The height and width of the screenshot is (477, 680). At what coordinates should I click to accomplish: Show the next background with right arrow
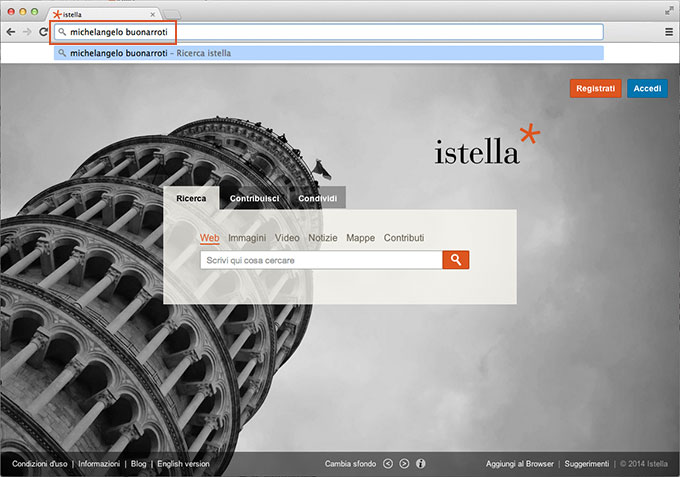pyautogui.click(x=404, y=464)
